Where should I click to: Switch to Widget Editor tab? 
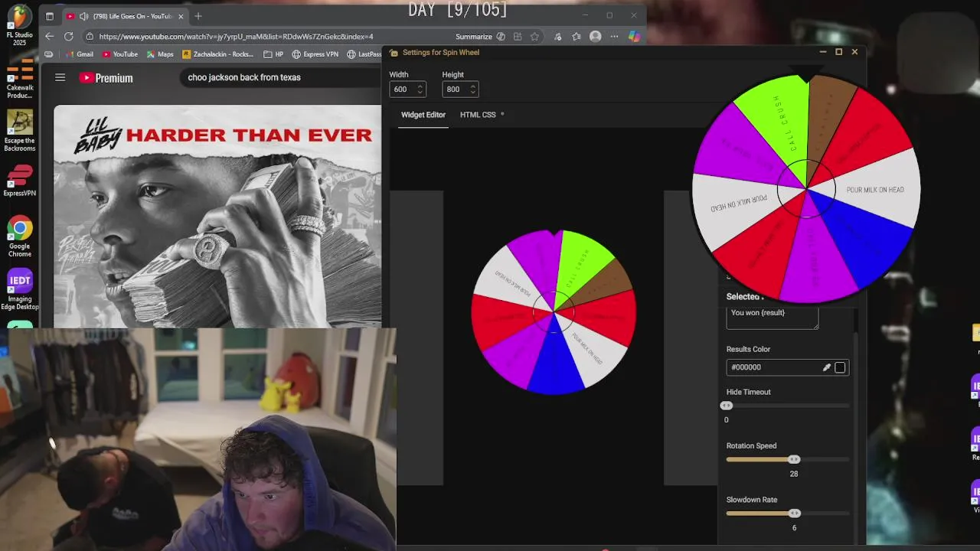(423, 115)
